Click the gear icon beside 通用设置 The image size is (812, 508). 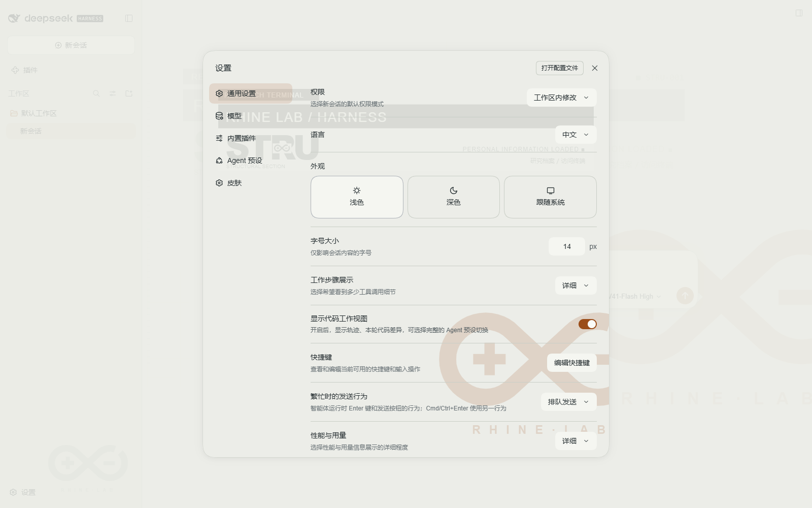point(219,93)
